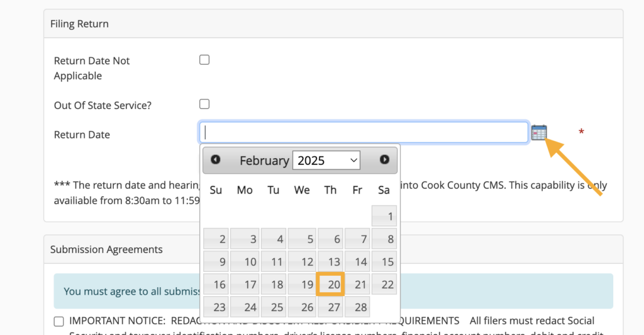Choose the 10th of February
644x335 pixels.
coord(244,262)
